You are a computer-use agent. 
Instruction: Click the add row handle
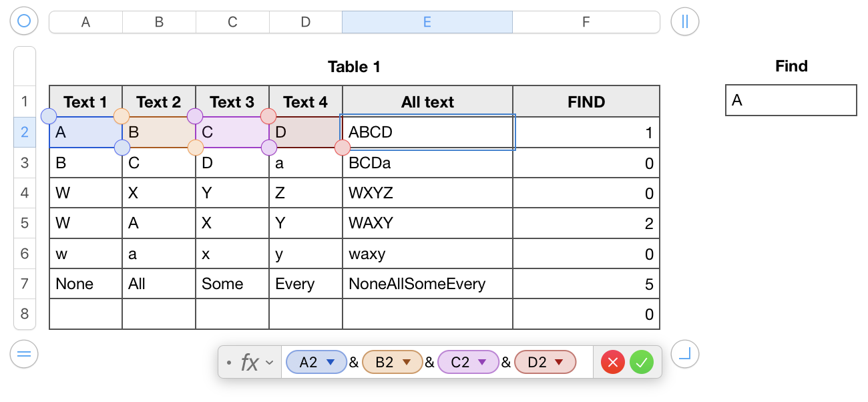pyautogui.click(x=24, y=353)
